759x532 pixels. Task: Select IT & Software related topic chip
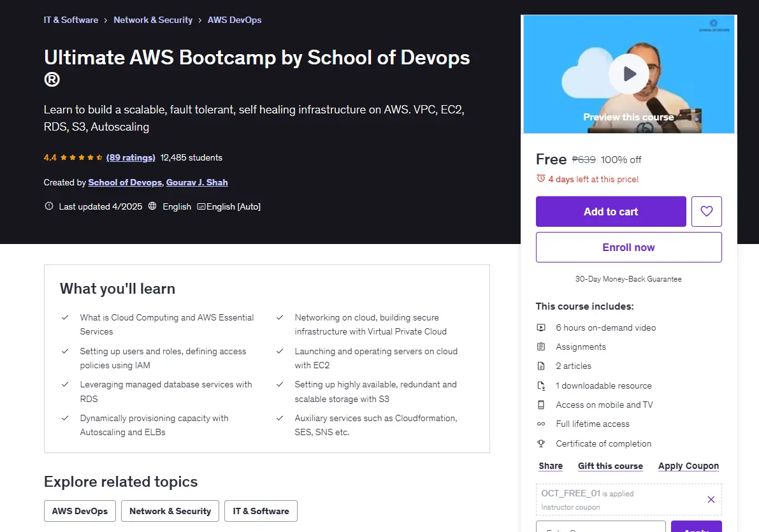point(261,511)
